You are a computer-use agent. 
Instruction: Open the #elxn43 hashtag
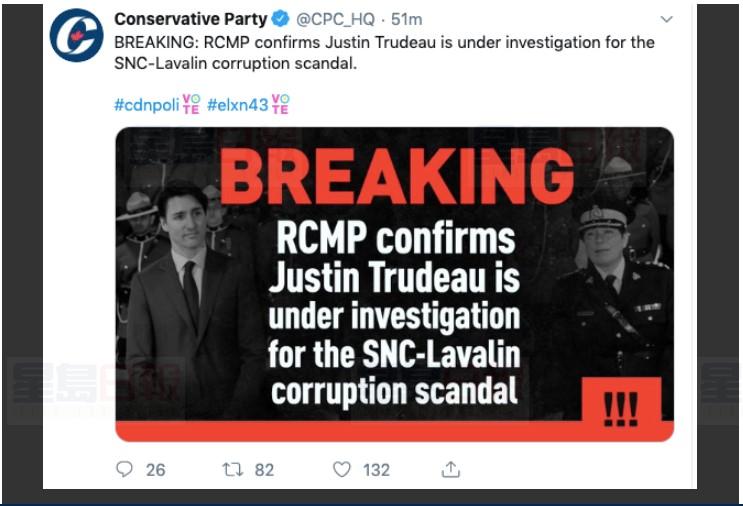(x=238, y=104)
